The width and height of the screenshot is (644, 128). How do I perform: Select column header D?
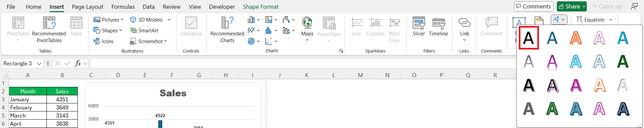118,75
